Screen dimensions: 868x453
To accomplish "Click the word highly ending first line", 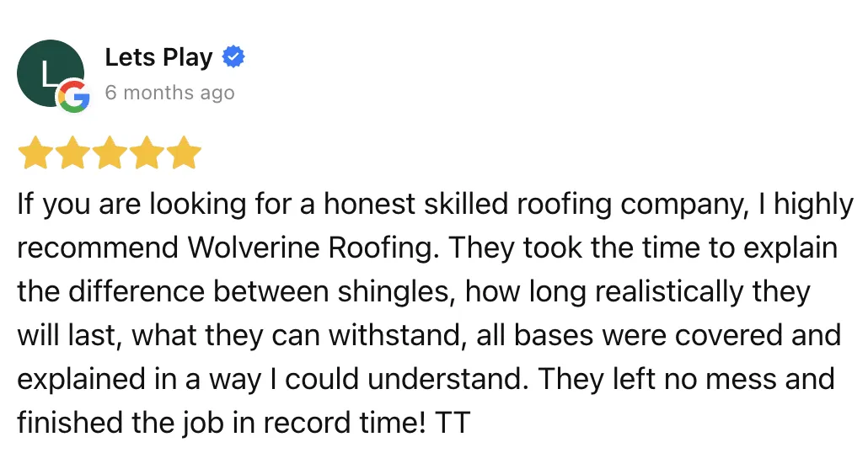I will (814, 205).
